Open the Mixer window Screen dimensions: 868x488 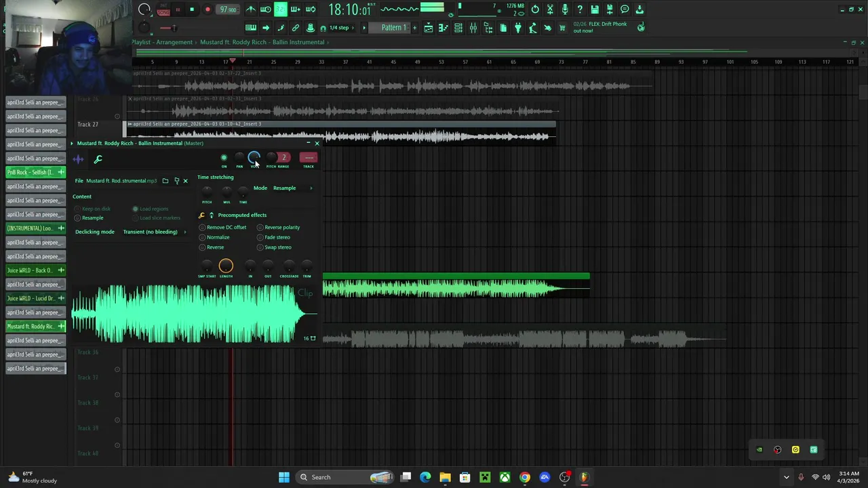(473, 28)
